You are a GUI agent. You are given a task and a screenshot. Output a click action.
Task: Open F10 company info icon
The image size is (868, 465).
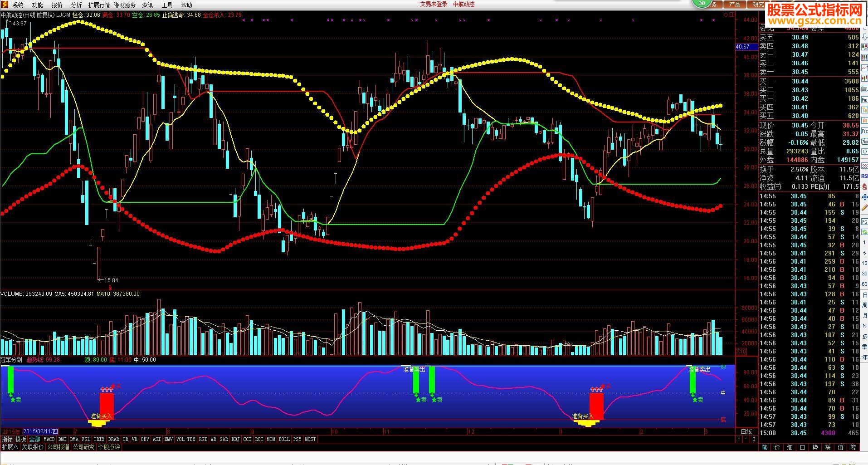(x=864, y=100)
